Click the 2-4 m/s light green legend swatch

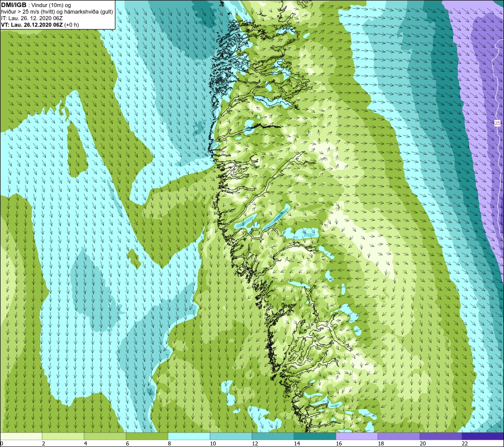[x=63, y=436]
